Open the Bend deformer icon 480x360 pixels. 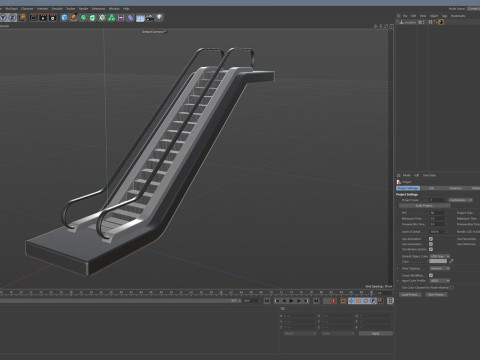click(x=131, y=17)
